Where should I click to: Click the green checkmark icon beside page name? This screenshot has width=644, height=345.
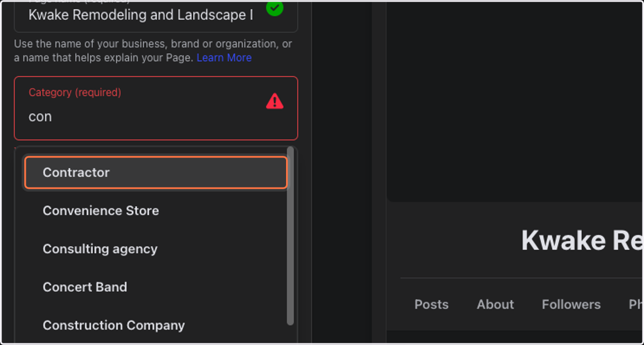pos(274,8)
